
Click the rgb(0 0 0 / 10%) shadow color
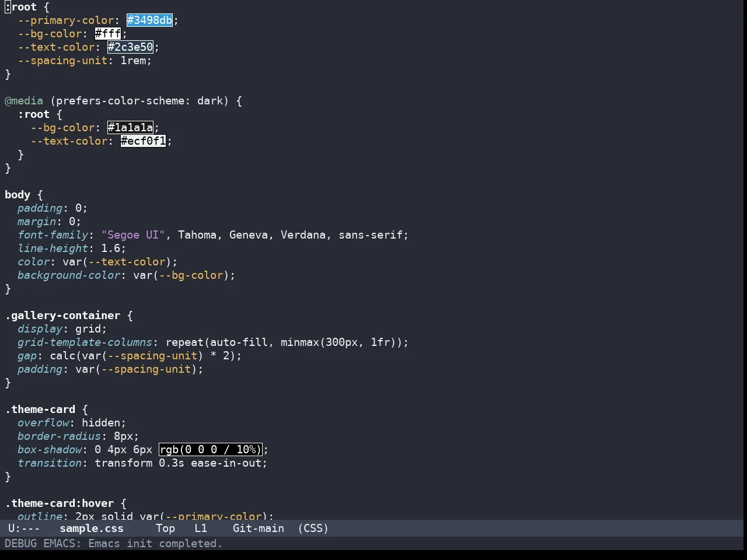[211, 450]
